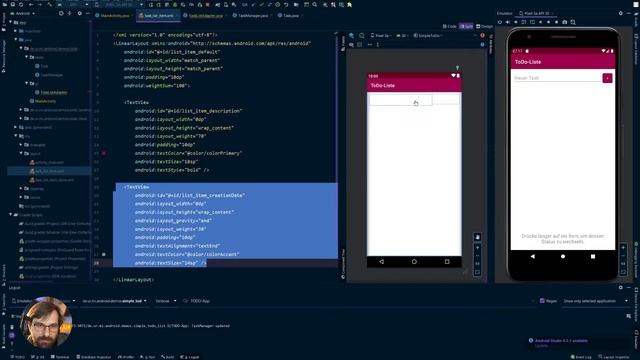This screenshot has width=640, height=360.
Task: Toggle the Regex checkbox in Logcat
Action: (542, 301)
